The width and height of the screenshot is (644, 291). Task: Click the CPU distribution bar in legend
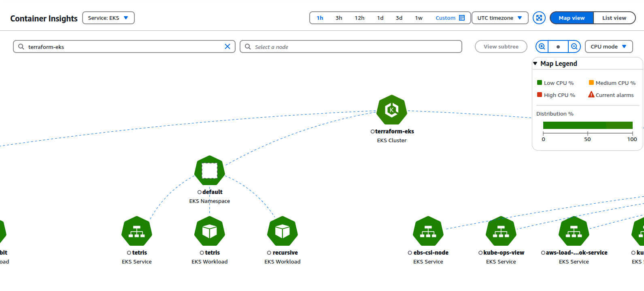(x=588, y=125)
